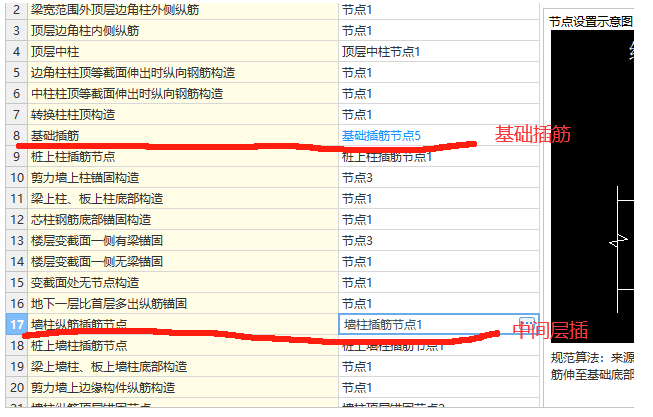This screenshot has height=417, width=653.
Task: Select row '基础插筋' label
Action: pyautogui.click(x=55, y=135)
